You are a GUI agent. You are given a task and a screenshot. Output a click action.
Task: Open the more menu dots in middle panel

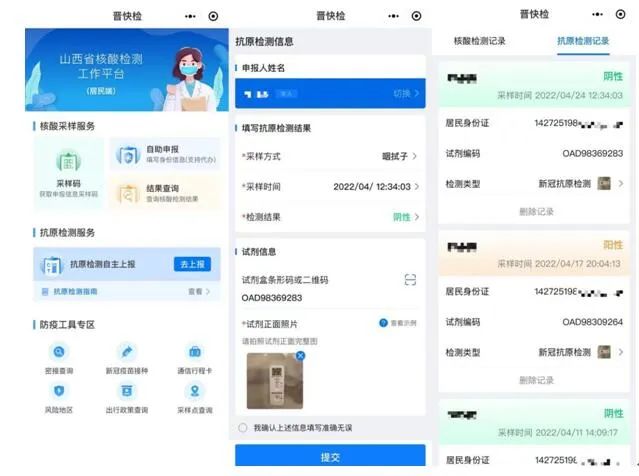[x=393, y=16]
